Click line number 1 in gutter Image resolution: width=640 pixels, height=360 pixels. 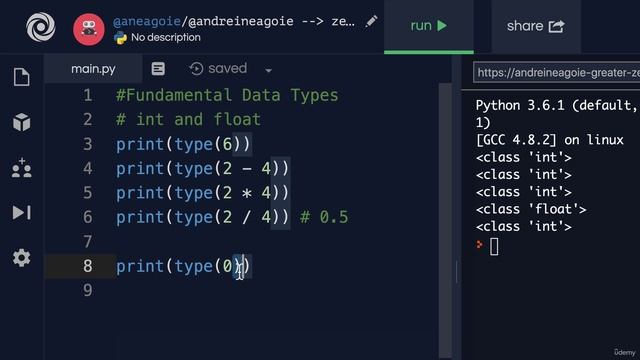point(88,96)
